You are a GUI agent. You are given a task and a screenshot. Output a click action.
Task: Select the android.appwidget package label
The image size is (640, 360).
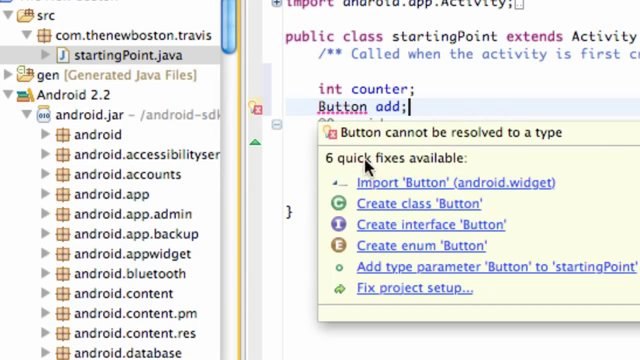tap(132, 254)
